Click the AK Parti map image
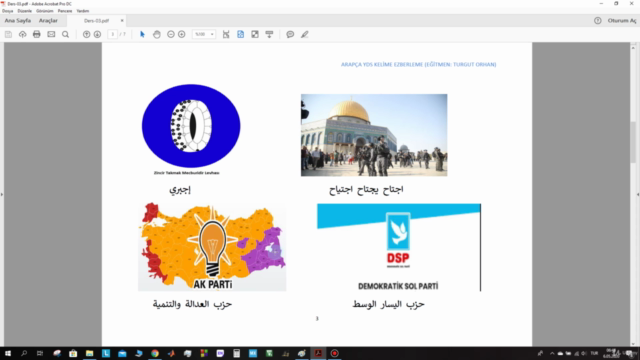Screen dimensions: 640x360 click(212, 247)
